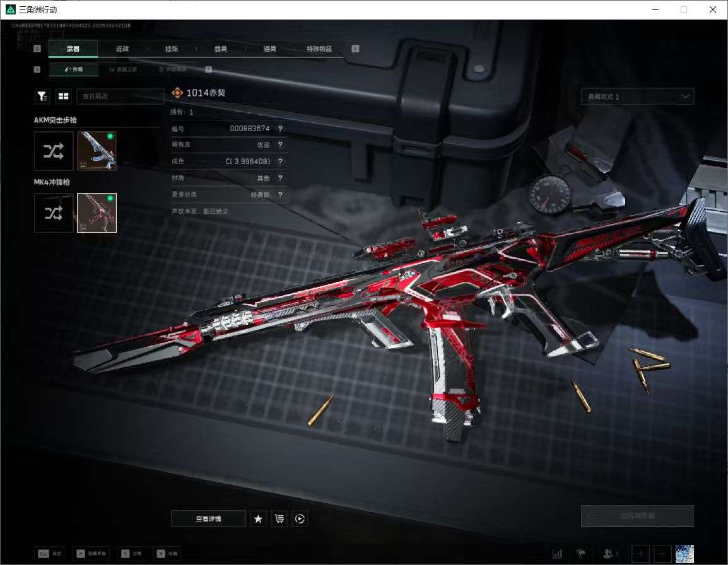The height and width of the screenshot is (565, 728).
Task: Click help icon beside 材质 row
Action: click(280, 178)
